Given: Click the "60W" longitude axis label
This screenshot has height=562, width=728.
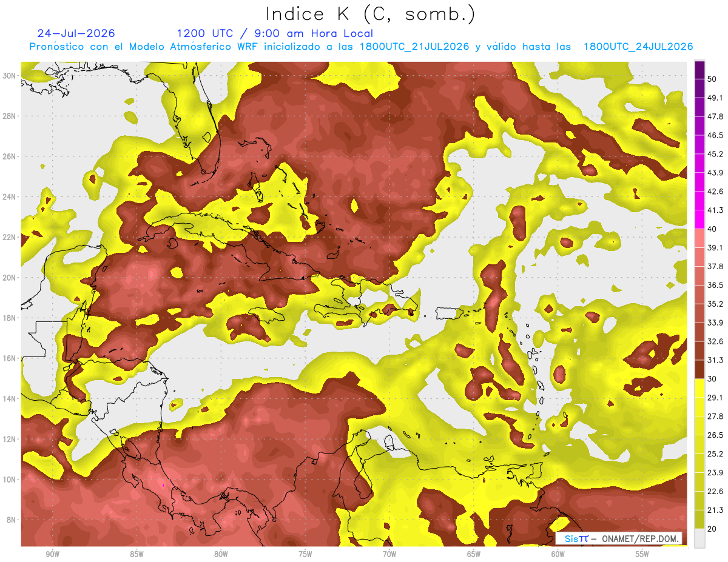Looking at the screenshot, I should [x=558, y=554].
